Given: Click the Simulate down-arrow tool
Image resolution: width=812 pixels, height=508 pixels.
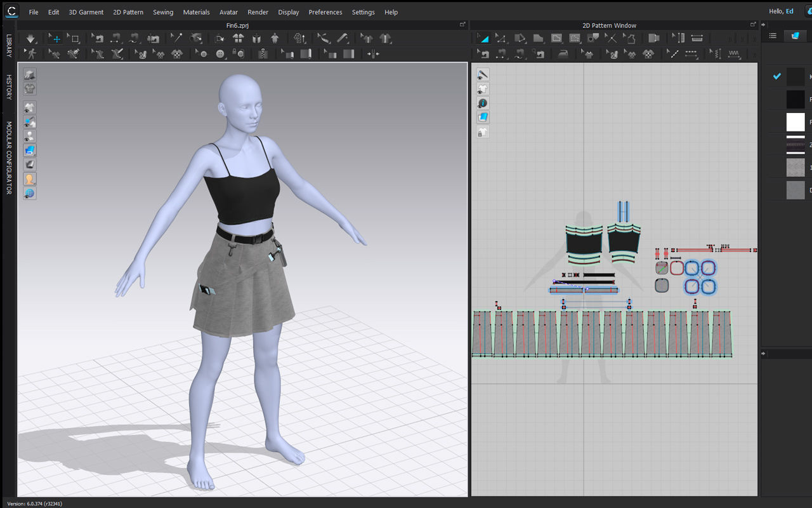Looking at the screenshot, I should pos(31,39).
